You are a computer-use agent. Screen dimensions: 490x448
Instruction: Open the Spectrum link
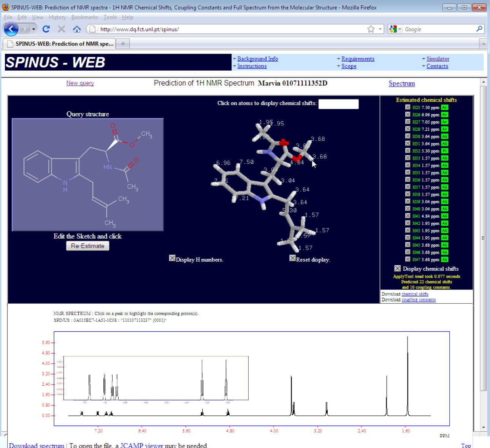click(402, 84)
